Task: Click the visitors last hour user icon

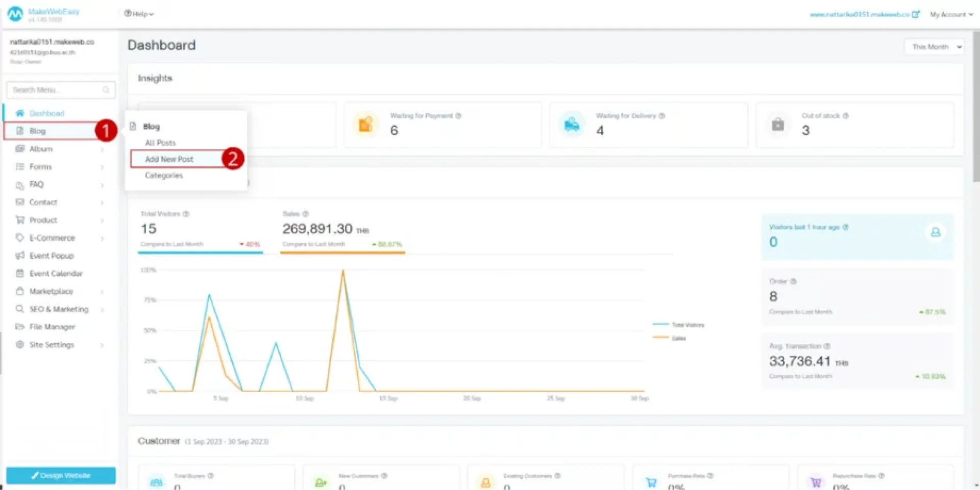Action: point(935,233)
